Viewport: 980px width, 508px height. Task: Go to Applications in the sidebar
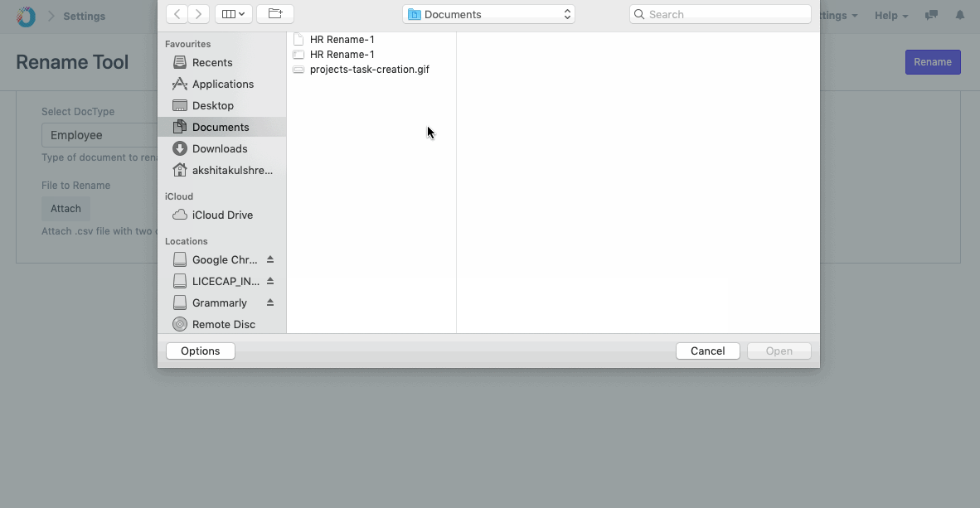point(222,84)
